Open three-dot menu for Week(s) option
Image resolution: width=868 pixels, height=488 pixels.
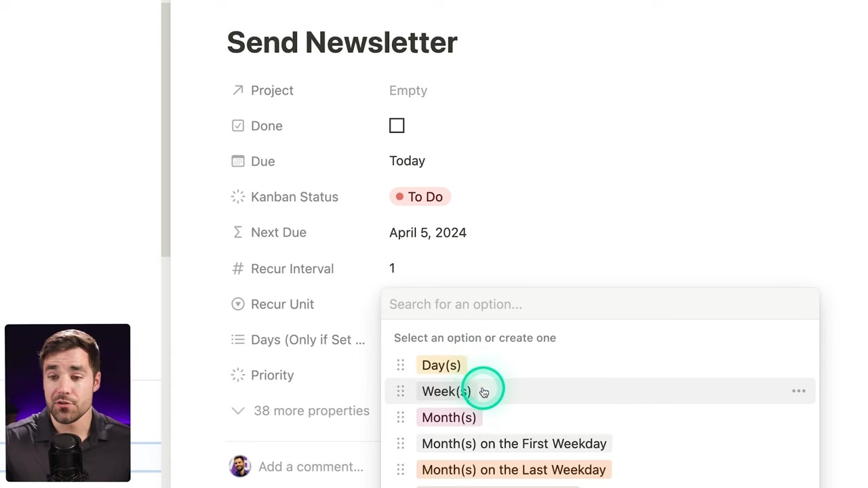pos(798,391)
